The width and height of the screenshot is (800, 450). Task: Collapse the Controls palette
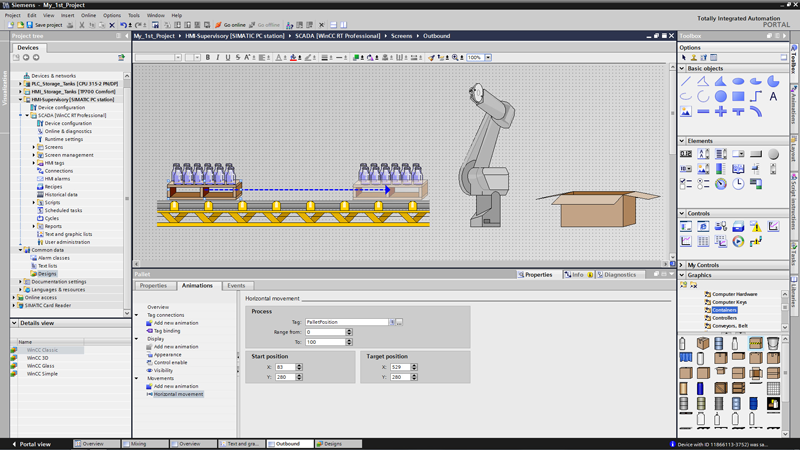click(x=682, y=213)
